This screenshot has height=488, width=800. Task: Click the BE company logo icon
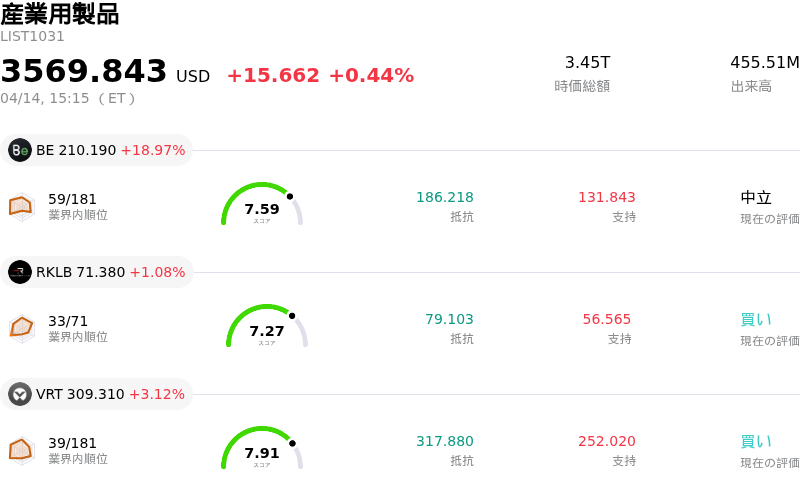coord(20,150)
